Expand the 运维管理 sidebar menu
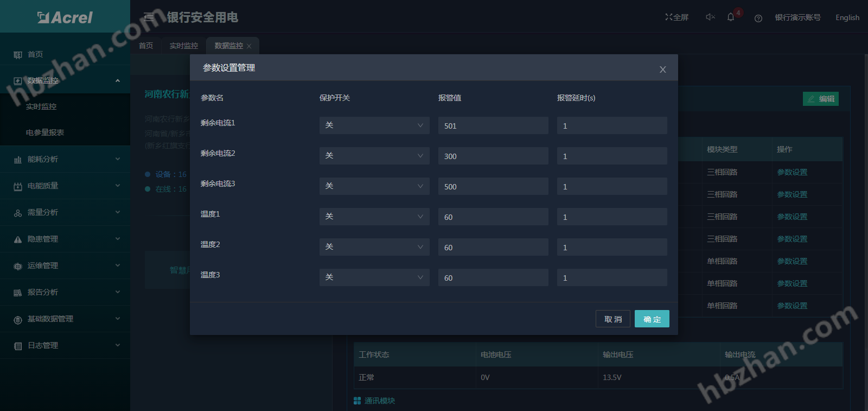The height and width of the screenshot is (411, 868). tap(65, 265)
